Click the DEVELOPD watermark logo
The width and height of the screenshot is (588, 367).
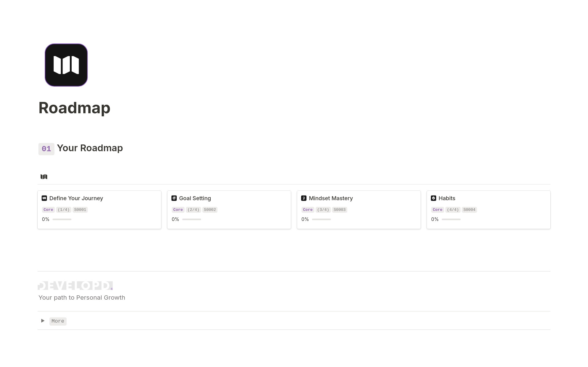point(75,285)
